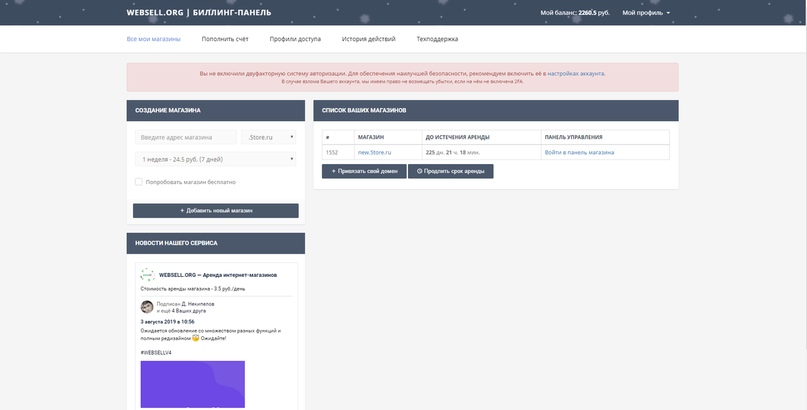Open the new.Store.ru shop link
Viewport: 807px width, 410px height.
[x=374, y=152]
